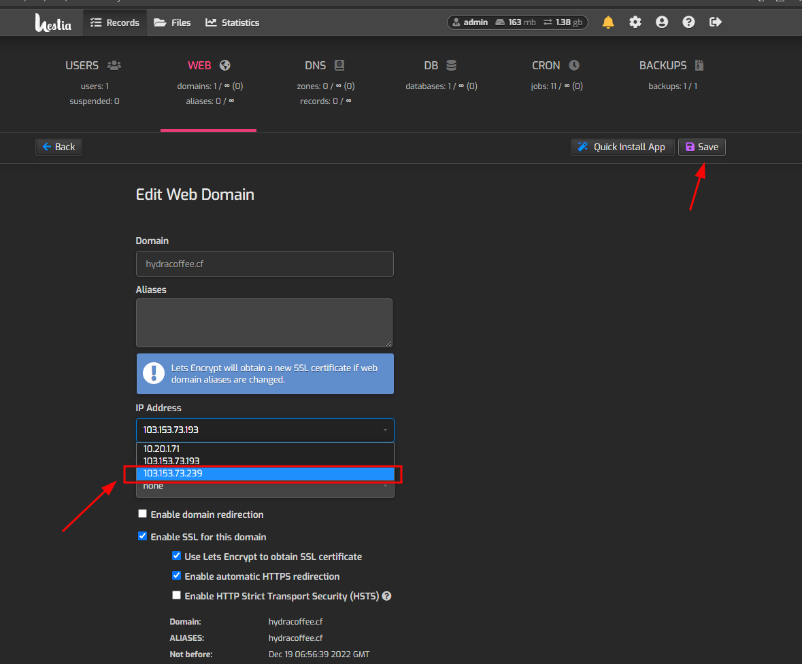Open the user profile icon
Image resolution: width=802 pixels, height=664 pixels.
point(662,22)
